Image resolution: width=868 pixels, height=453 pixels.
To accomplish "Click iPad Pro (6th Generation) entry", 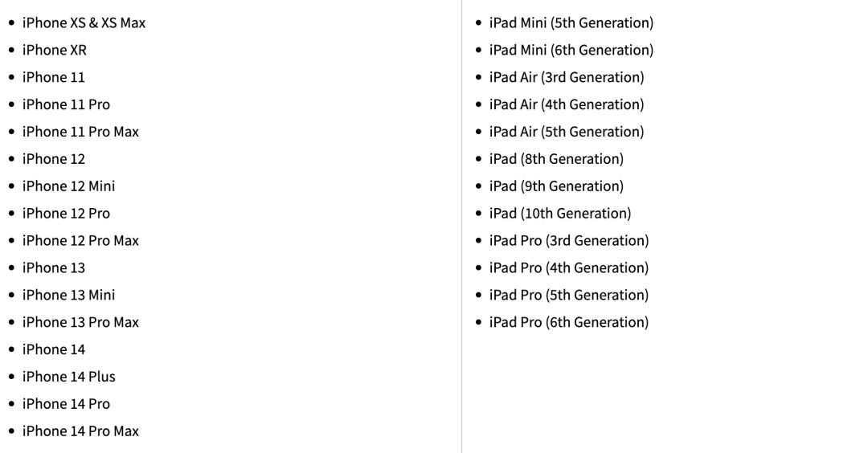I will [568, 322].
